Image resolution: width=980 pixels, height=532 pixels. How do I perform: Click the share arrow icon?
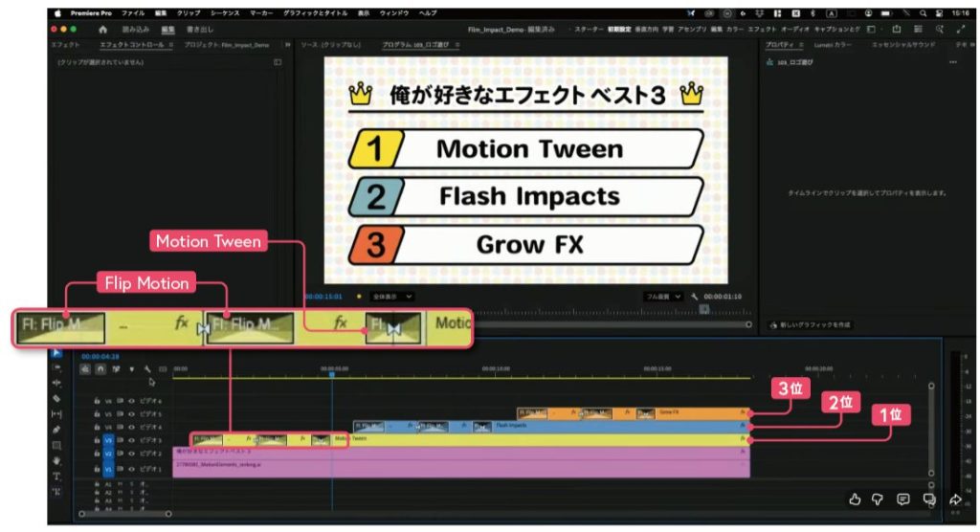[954, 499]
